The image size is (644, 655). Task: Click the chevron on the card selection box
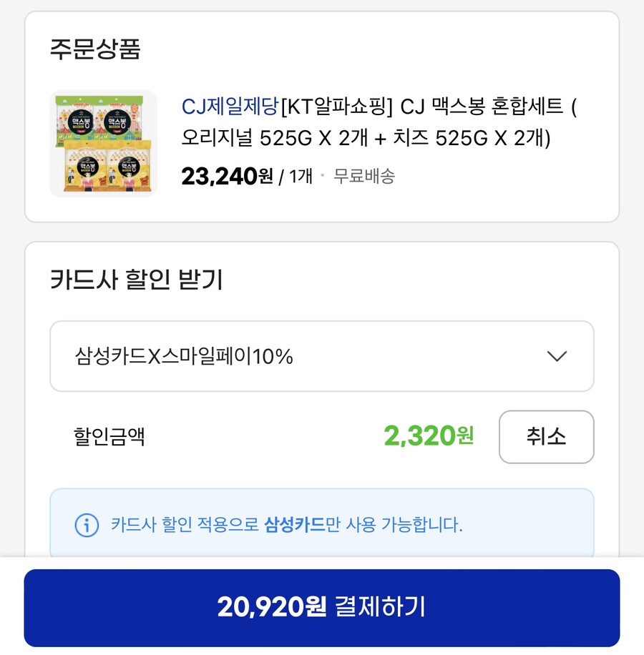[557, 356]
